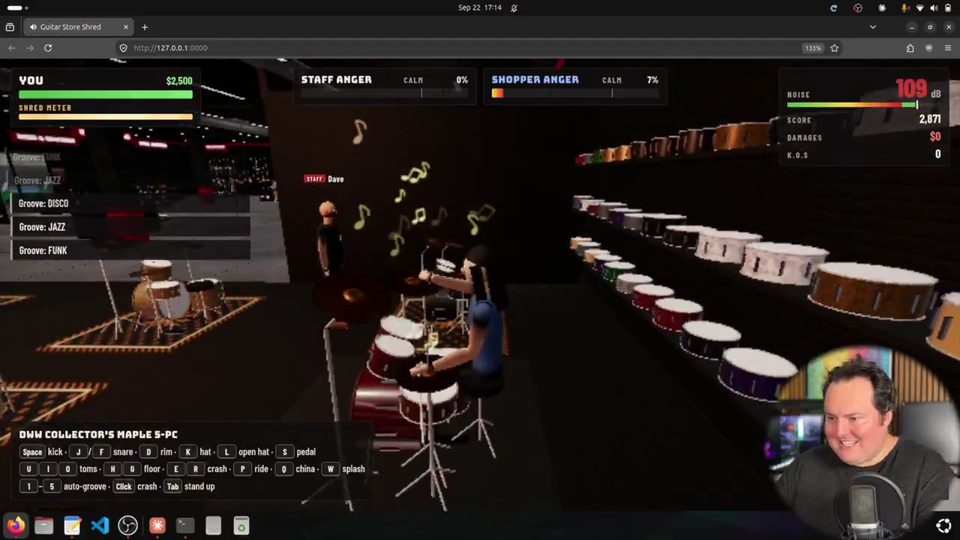Open the Files folder dock icon

(x=44, y=525)
